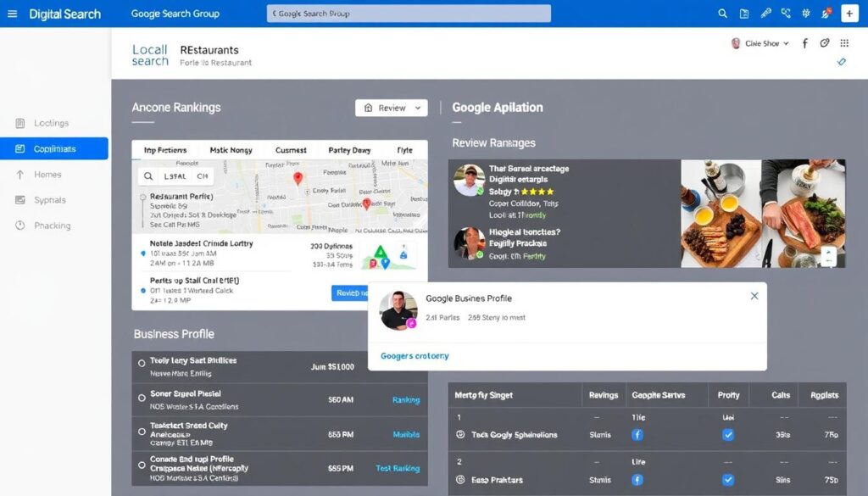Select the Soner Srgeol Piesial radio

click(142, 398)
